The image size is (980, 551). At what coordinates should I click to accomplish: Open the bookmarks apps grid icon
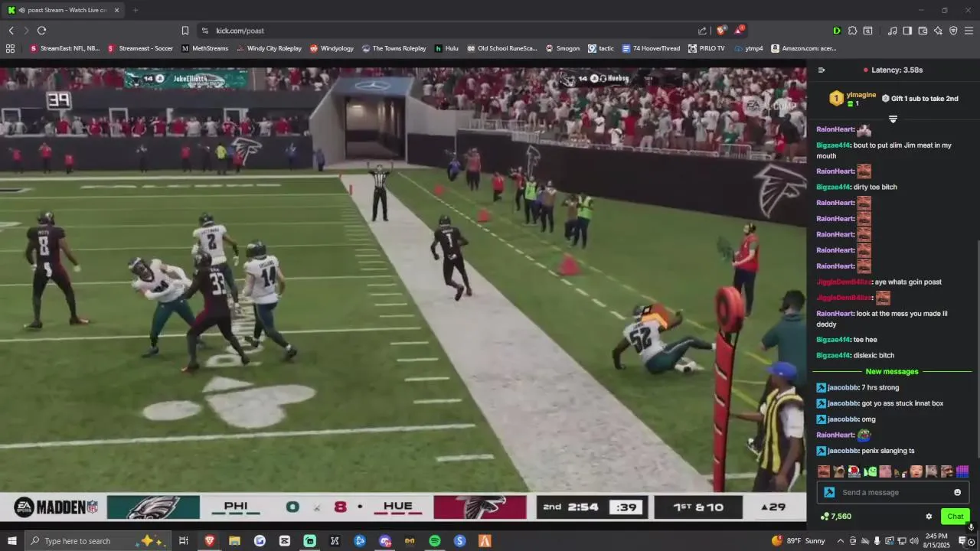tap(10, 48)
